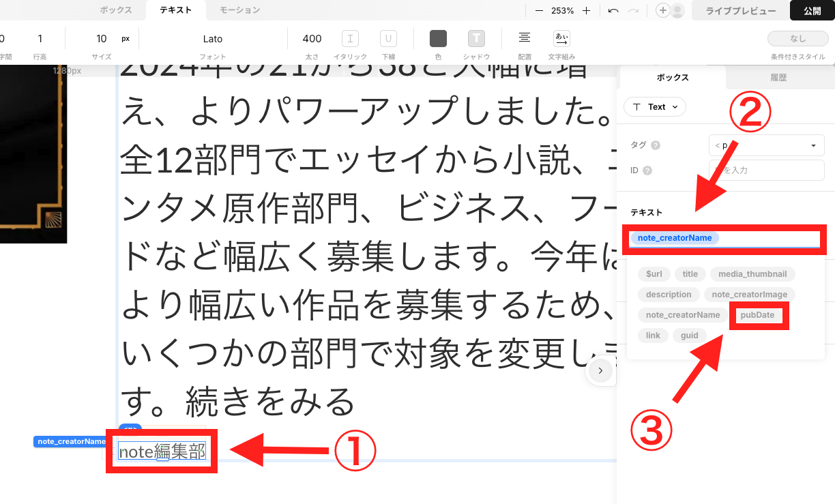Viewport: 835px width, 504px height.
Task: Open the 文字組み typography settings
Action: pos(561,39)
